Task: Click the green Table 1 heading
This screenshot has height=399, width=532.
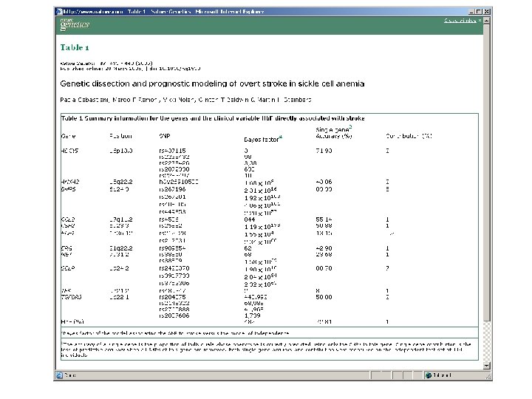Action: point(75,47)
